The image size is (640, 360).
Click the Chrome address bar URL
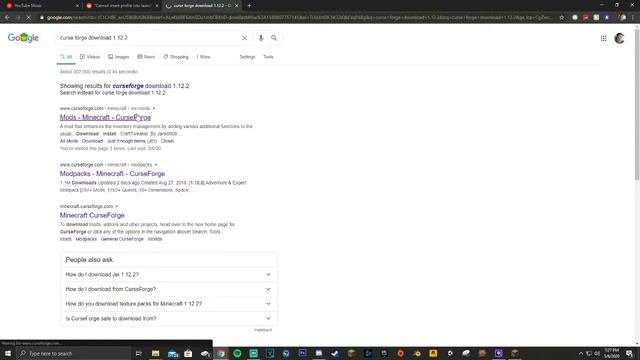pos(300,18)
